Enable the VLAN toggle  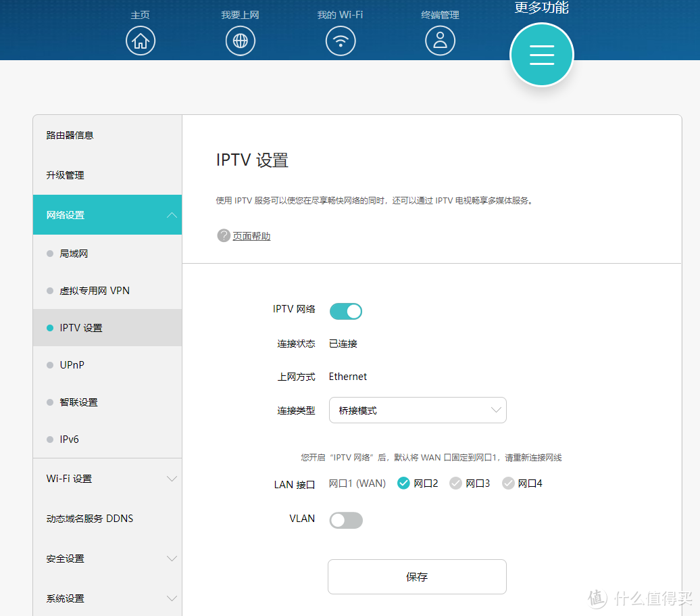click(x=346, y=519)
